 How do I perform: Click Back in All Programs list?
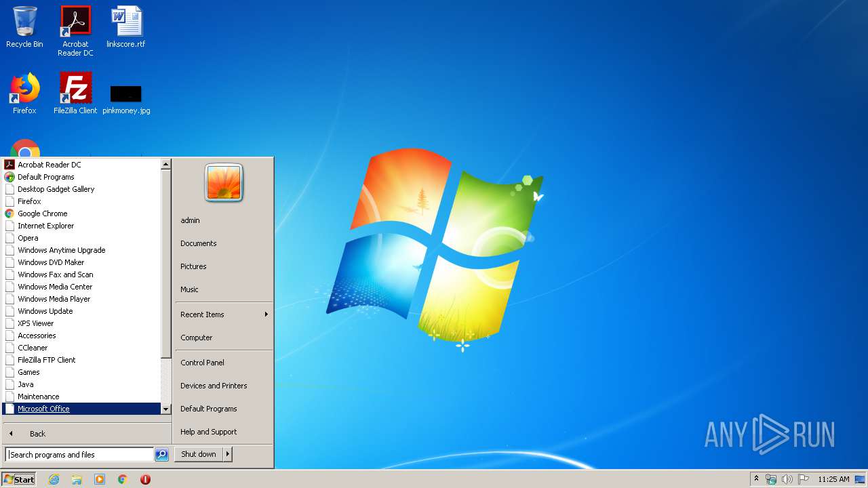tap(87, 434)
